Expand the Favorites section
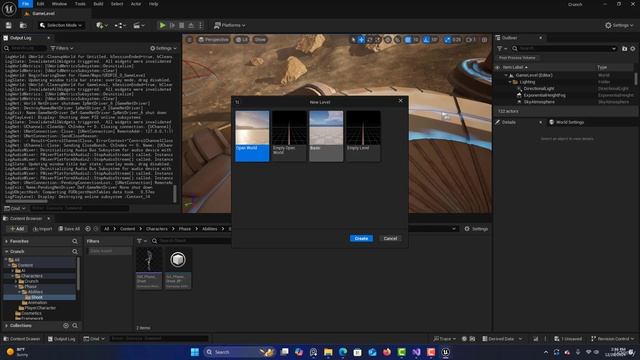The height and width of the screenshot is (360, 640). coord(7,241)
